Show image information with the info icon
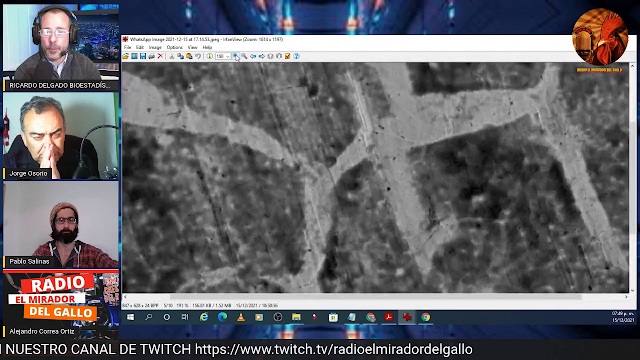This screenshot has width=640, height=360. pyautogui.click(x=209, y=56)
